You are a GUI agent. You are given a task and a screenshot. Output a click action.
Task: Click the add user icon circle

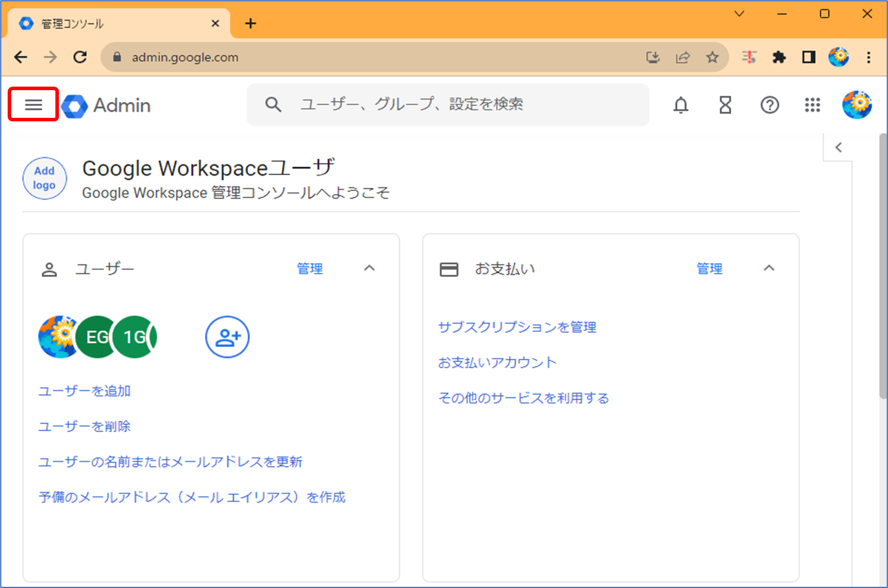227,337
